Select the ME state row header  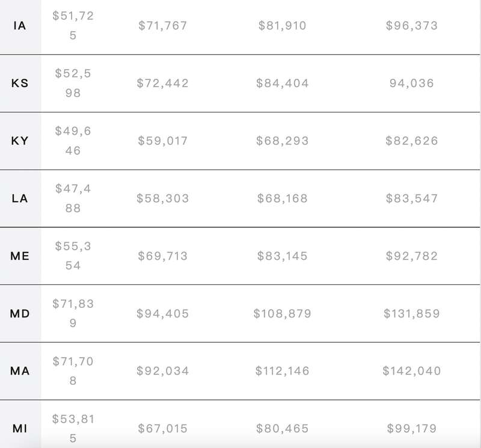(x=20, y=256)
